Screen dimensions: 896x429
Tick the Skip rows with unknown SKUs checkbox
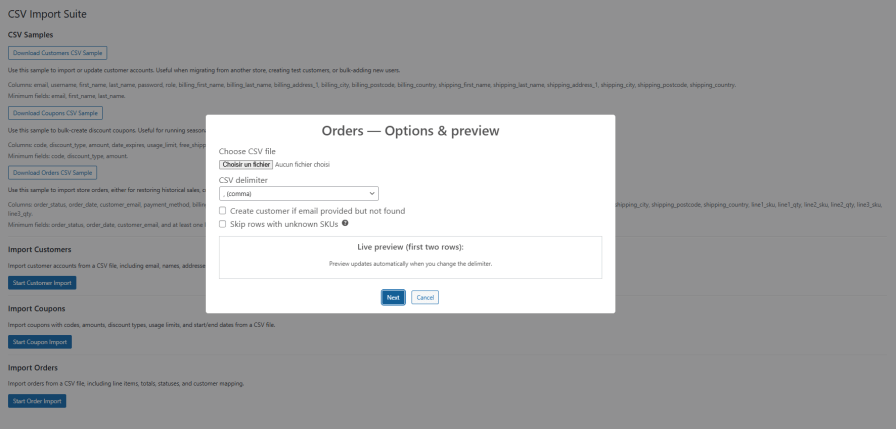coord(223,225)
